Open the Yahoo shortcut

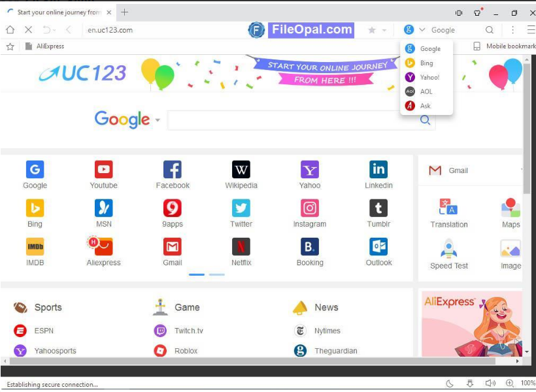310,175
